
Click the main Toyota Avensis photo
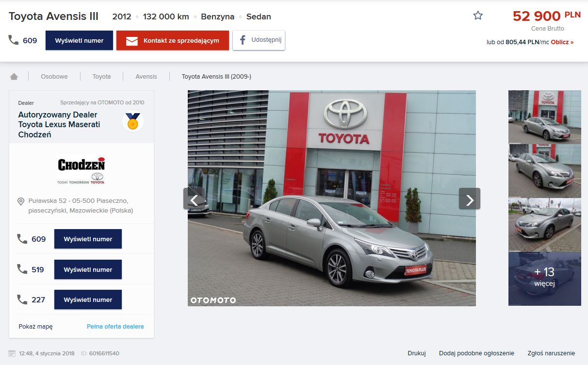332,198
